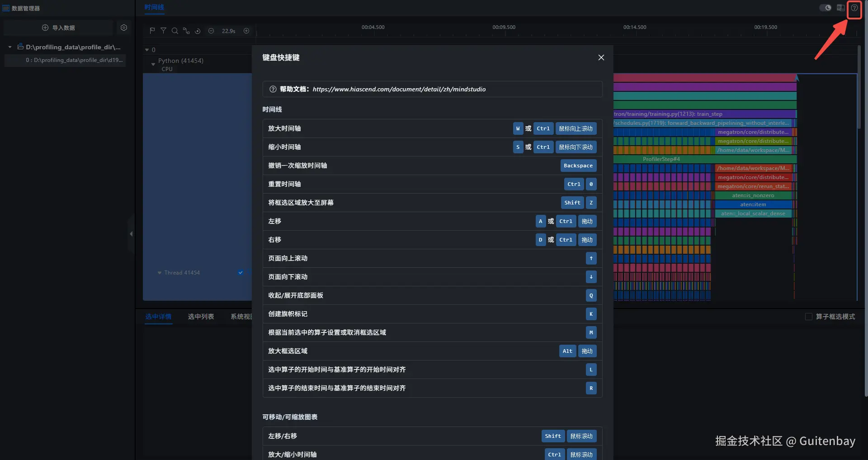Screen dimensions: 868x460
Task: Collapse the '0' group in timeline
Action: pyautogui.click(x=147, y=50)
